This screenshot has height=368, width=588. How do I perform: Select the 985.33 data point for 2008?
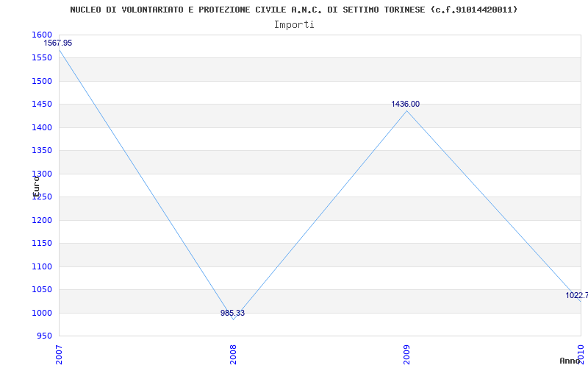(x=232, y=313)
